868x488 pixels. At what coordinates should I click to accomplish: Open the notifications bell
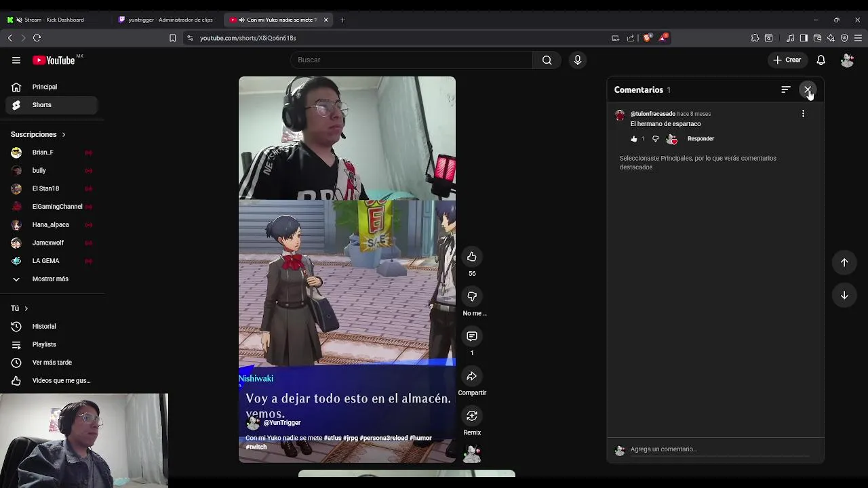821,60
